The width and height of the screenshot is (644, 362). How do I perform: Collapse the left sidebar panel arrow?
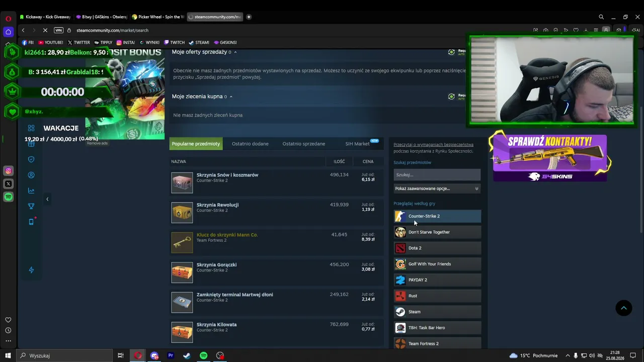(x=47, y=199)
